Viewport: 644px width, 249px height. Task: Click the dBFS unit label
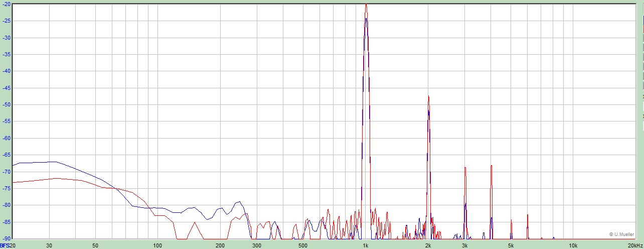(5, 245)
